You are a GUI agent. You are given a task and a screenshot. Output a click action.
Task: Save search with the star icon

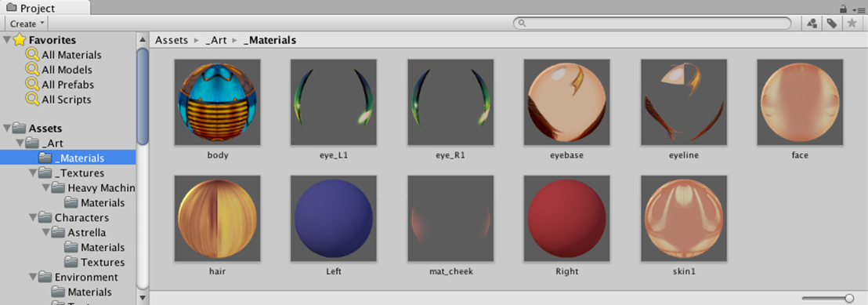(852, 24)
